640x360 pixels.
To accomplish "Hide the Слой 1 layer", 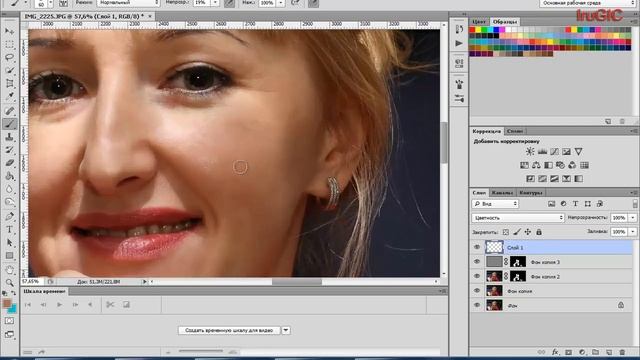I will (x=477, y=247).
